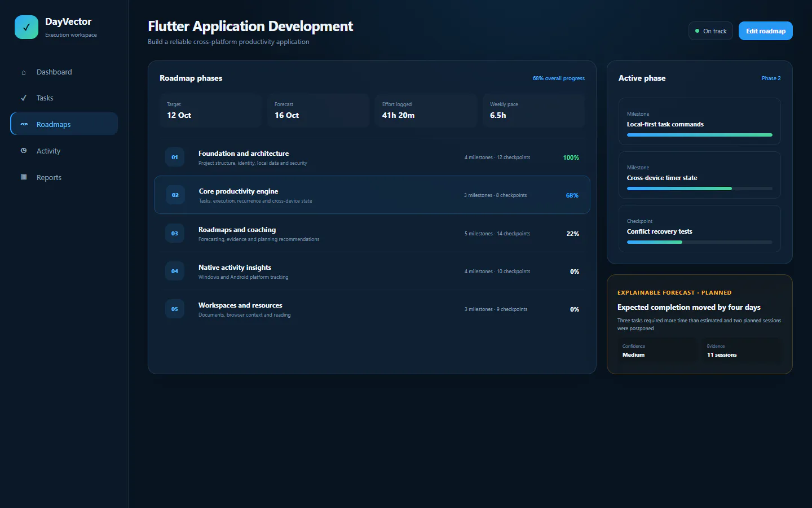Click the Local-first task commands milestone title
Image resolution: width=812 pixels, height=508 pixels.
[665, 124]
